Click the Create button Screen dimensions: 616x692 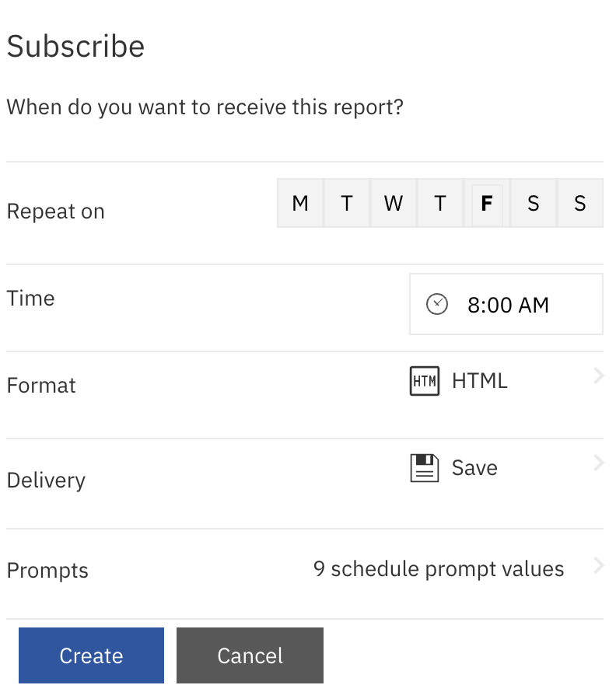(x=92, y=655)
